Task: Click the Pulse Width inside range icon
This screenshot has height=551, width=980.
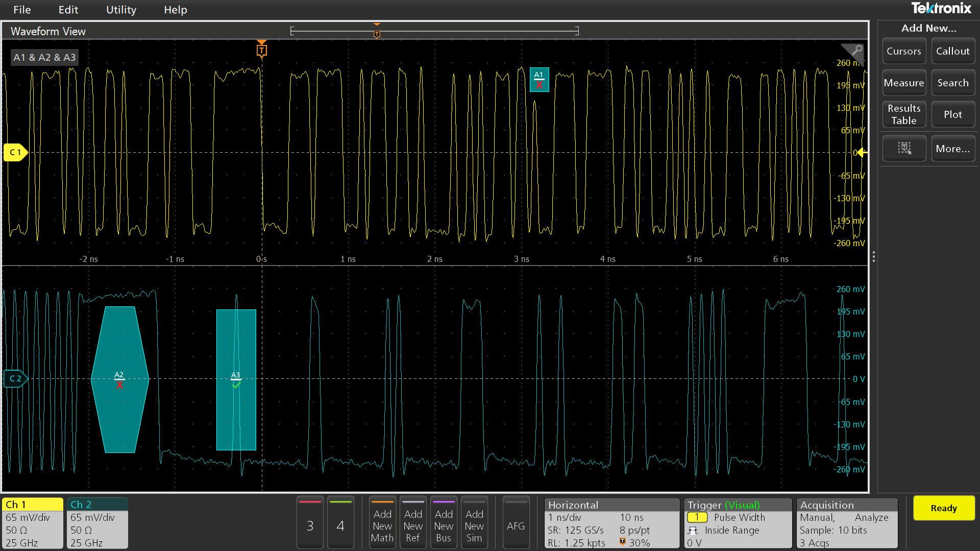Action: 693,531
